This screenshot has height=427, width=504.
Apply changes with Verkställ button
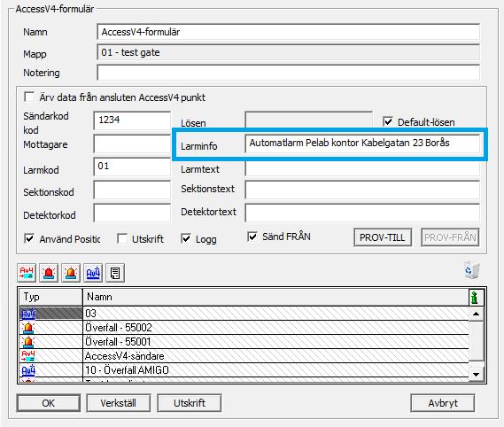click(x=119, y=403)
